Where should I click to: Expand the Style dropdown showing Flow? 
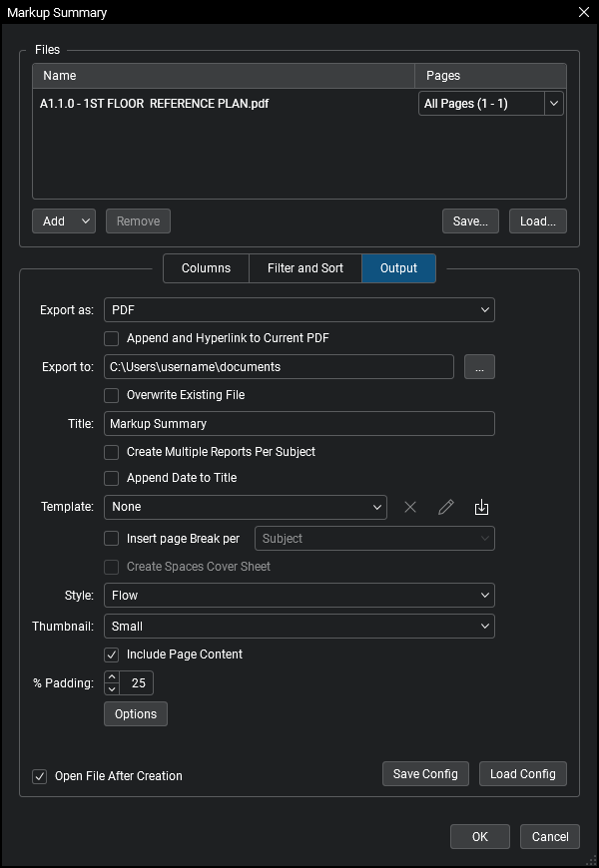tap(299, 596)
